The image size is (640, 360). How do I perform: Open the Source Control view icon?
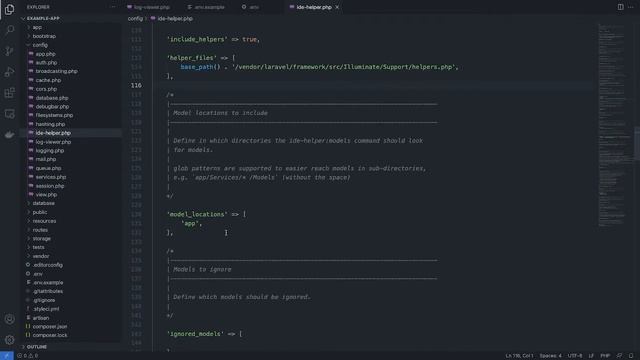(9, 51)
